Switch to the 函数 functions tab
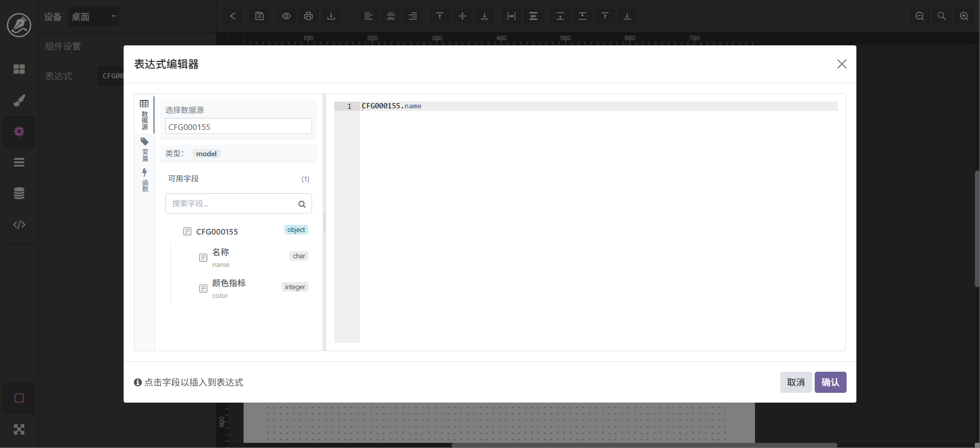The image size is (980, 448). tap(145, 180)
